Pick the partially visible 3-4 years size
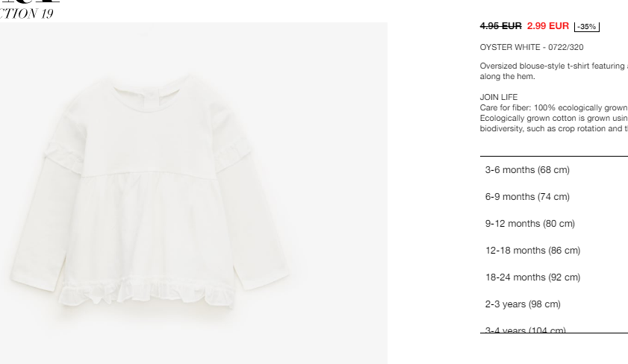This screenshot has height=364, width=628. pyautogui.click(x=525, y=330)
